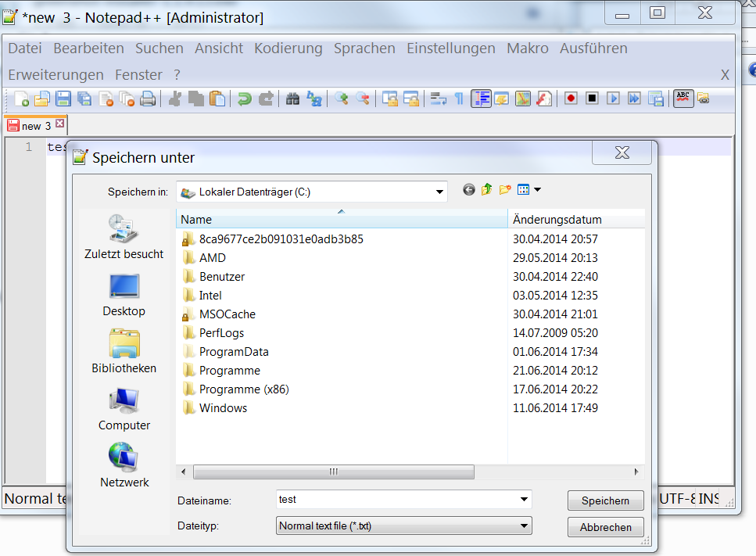The width and height of the screenshot is (756, 556).
Task: Click the Play back macro icon
Action: pos(613,99)
